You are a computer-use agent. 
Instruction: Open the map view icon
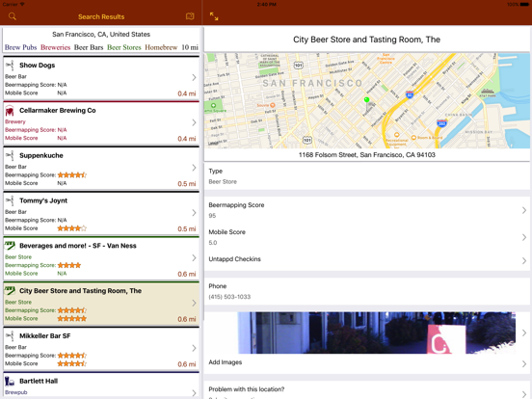pos(190,16)
